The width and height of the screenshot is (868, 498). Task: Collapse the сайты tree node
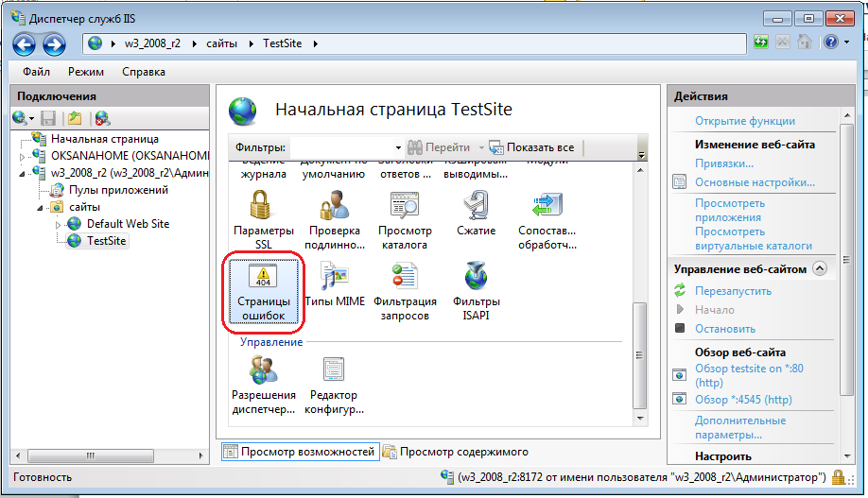40,208
